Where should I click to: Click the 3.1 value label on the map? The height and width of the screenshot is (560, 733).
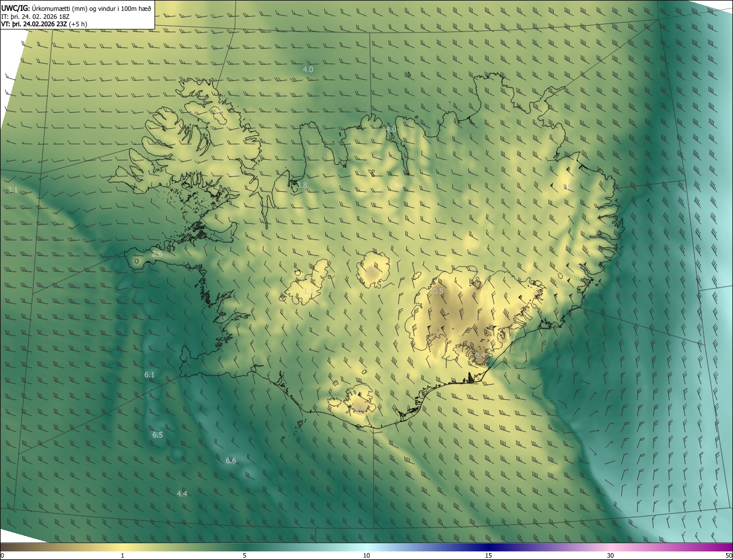click(13, 190)
